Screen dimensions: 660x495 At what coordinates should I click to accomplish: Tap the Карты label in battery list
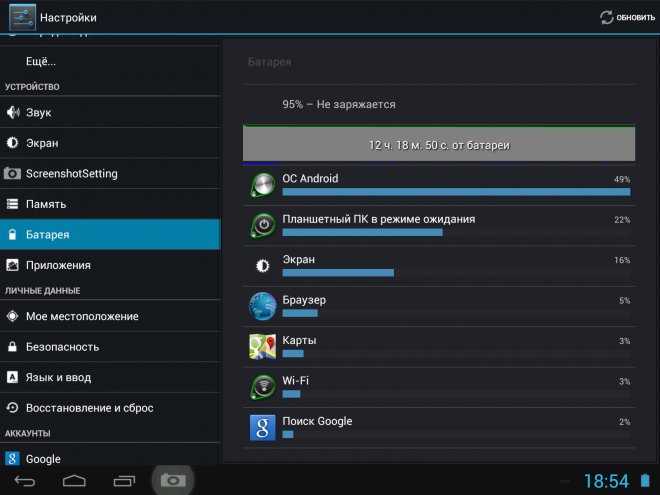[299, 340]
